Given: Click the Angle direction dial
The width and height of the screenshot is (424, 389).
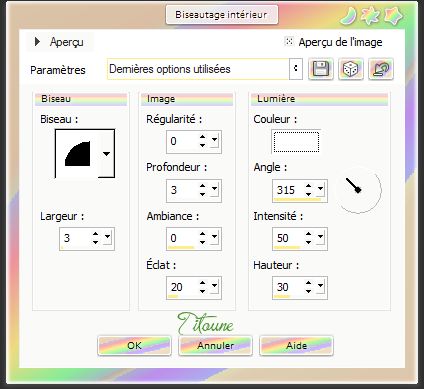Looking at the screenshot, I should pos(358,190).
